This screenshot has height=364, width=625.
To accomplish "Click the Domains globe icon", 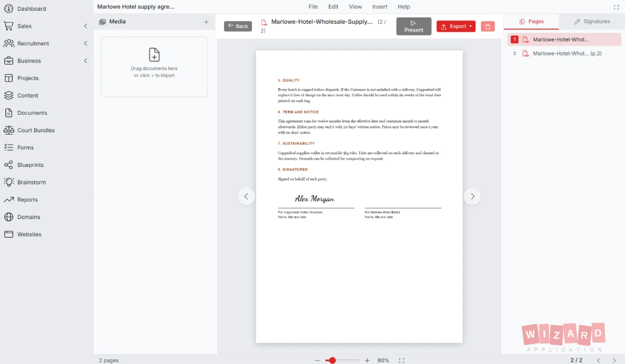I will (x=8, y=217).
